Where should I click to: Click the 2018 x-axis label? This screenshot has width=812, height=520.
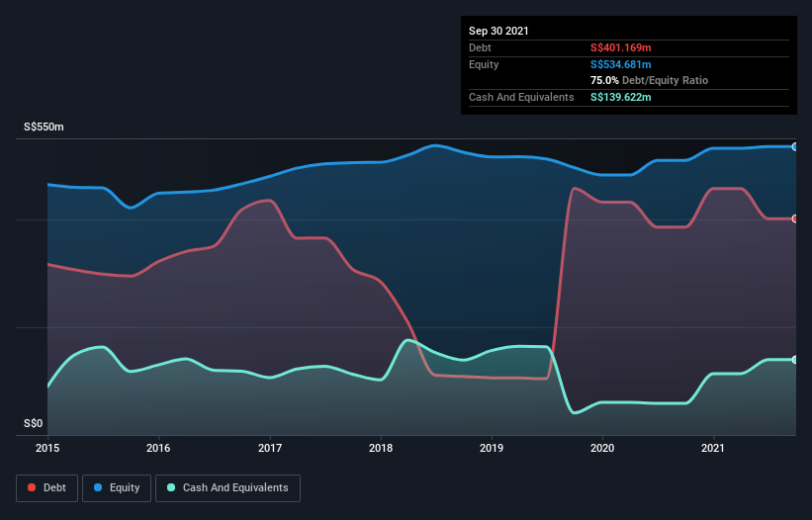[x=381, y=448]
